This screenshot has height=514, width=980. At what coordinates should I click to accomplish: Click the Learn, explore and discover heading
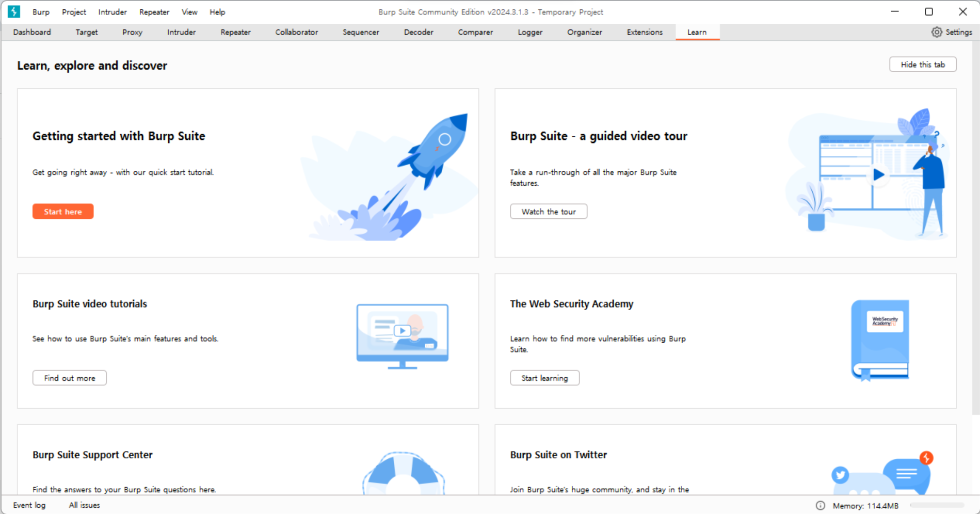pos(92,66)
